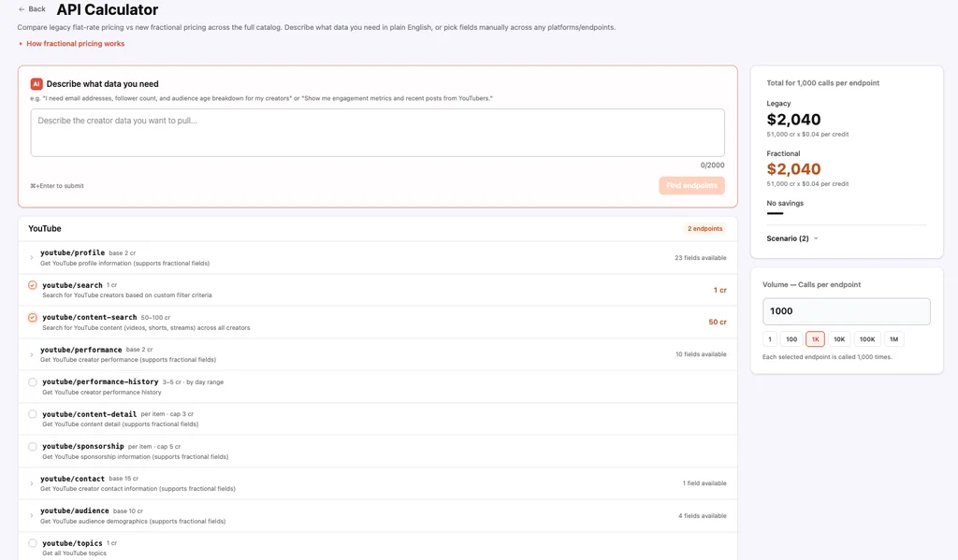Expand youtube/audience endpoint fields
Image resolution: width=958 pixels, height=560 pixels.
click(x=32, y=516)
